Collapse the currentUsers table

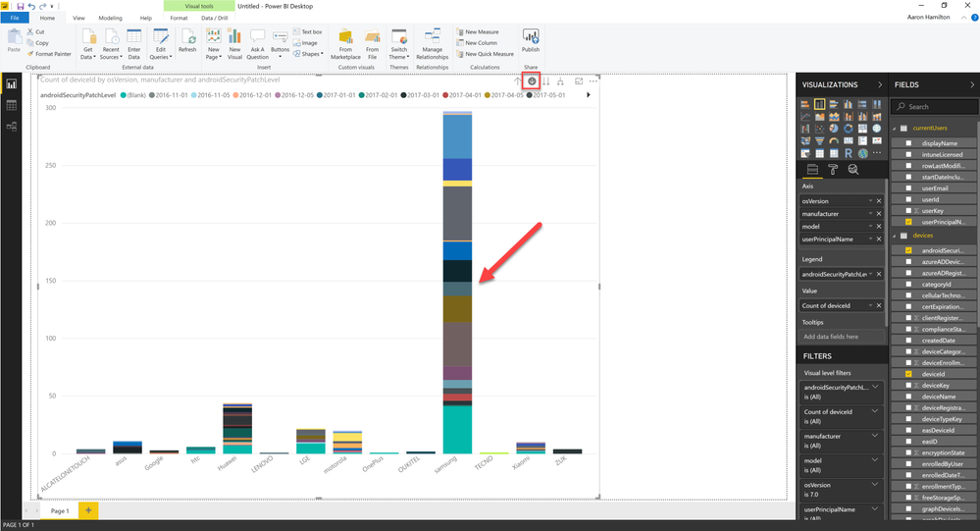pyautogui.click(x=895, y=129)
